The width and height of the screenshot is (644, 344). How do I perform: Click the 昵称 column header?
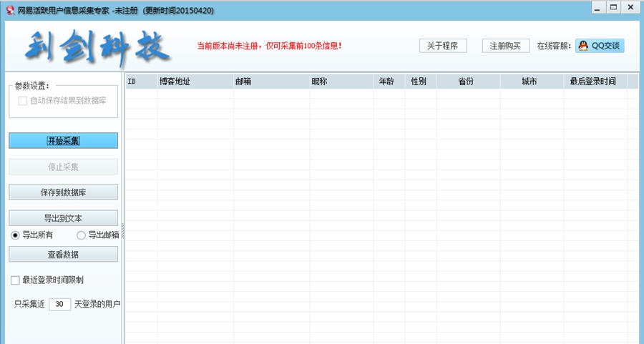point(341,82)
